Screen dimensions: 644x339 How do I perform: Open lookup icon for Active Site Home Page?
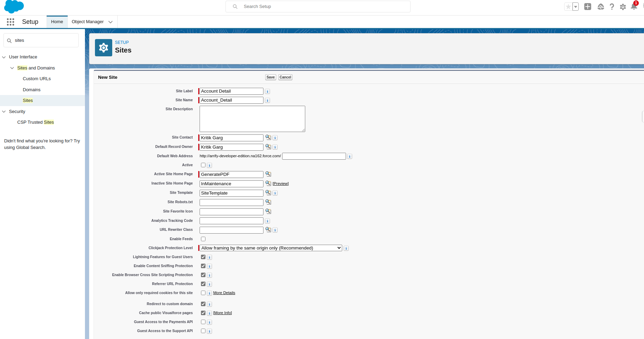(268, 174)
